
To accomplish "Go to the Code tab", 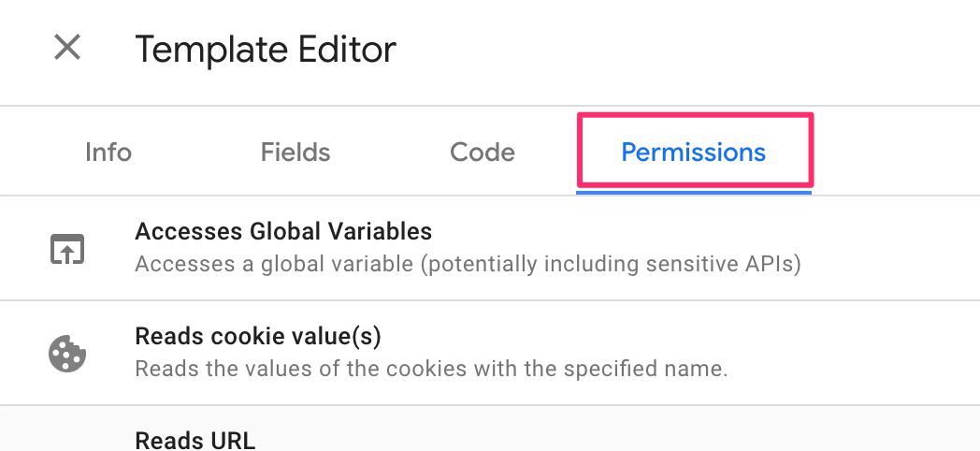I will click(483, 152).
